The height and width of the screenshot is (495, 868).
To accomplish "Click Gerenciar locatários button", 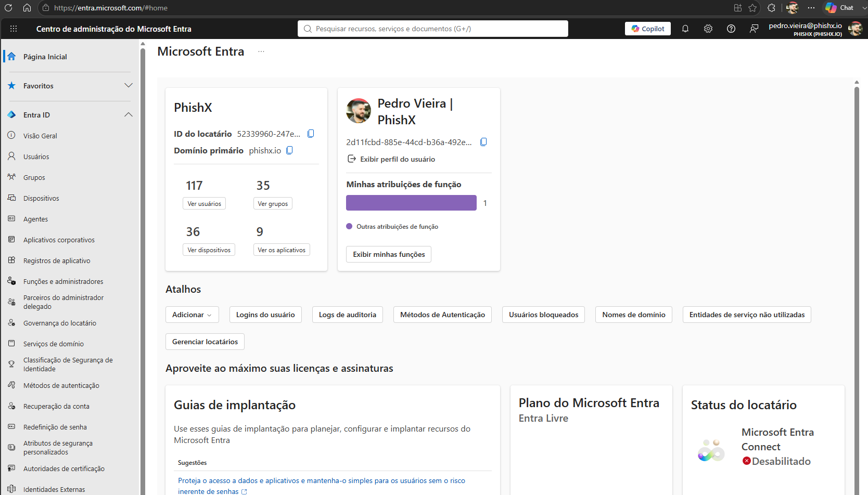I will [x=205, y=342].
